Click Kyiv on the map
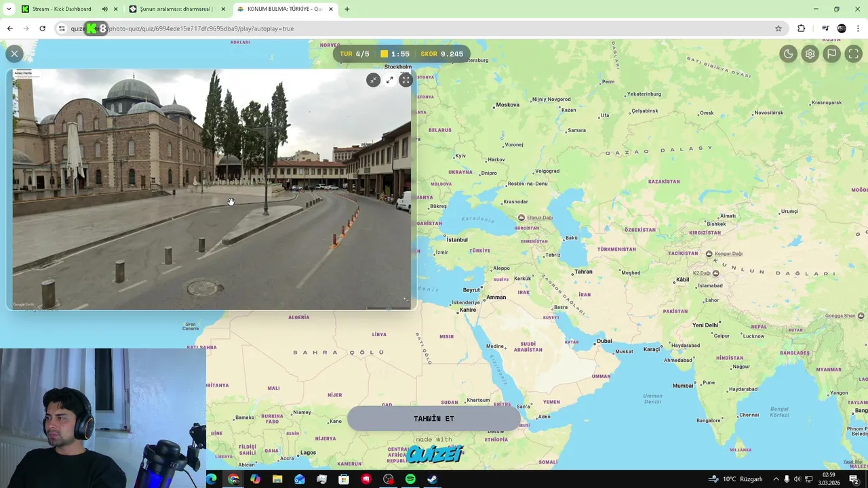 click(x=460, y=156)
